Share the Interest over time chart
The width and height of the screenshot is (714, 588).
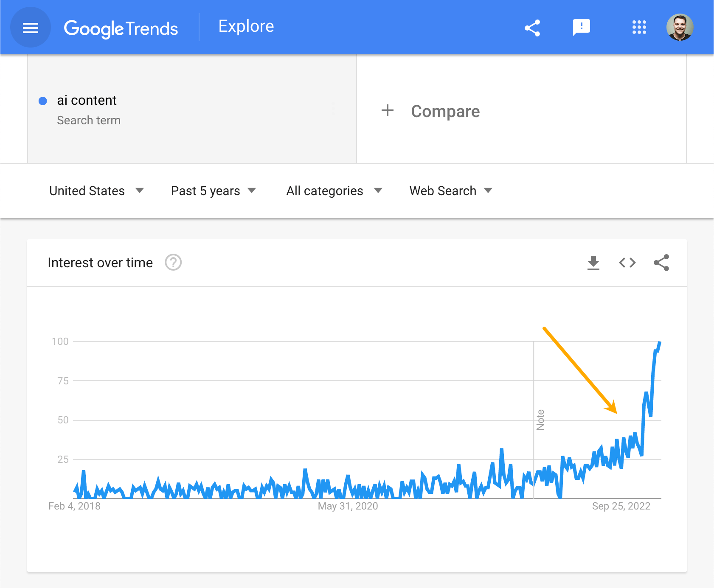click(661, 262)
